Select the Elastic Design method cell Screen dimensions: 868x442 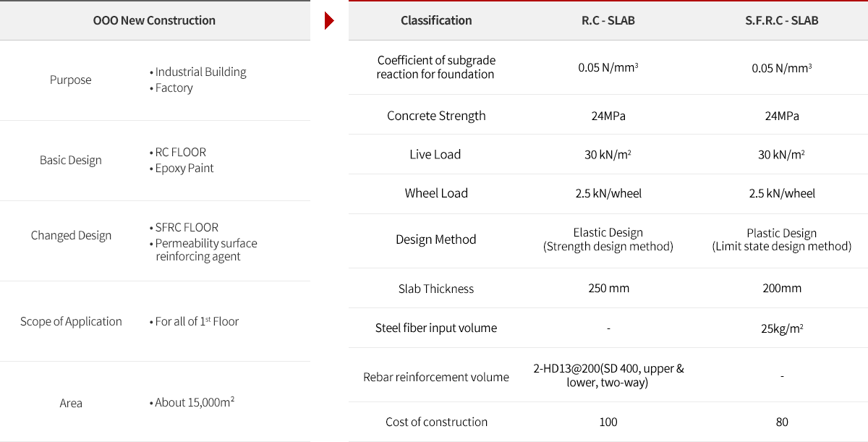tap(608, 239)
